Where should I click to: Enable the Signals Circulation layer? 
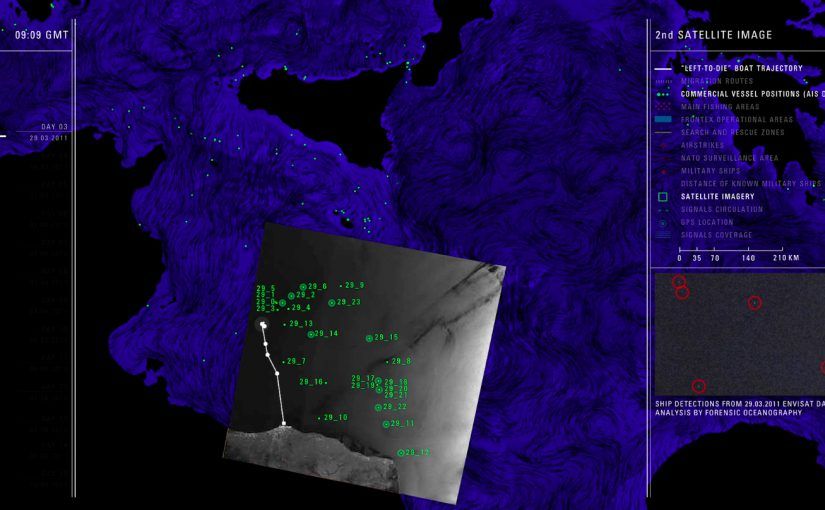pyautogui.click(x=722, y=209)
